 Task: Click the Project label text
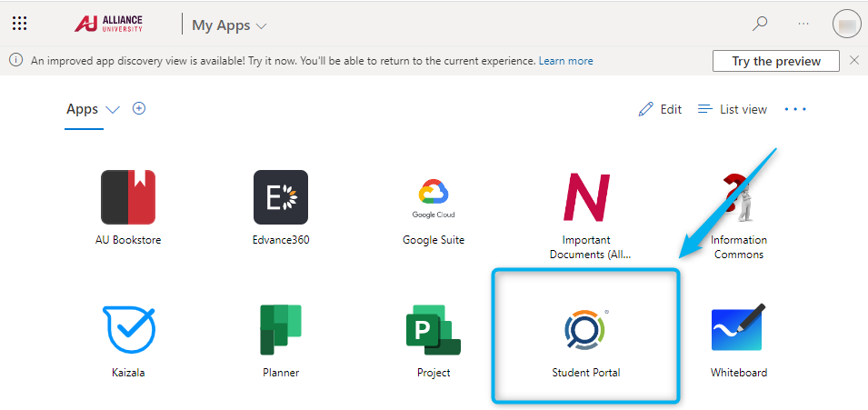tap(434, 373)
